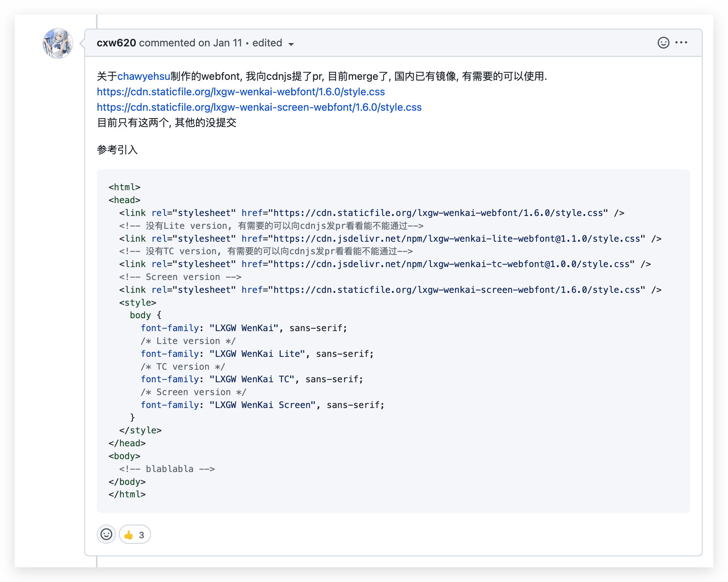Viewport: 728px width, 582px height.
Task: Click the '<!-- blablabla -->' comment
Action: point(167,469)
